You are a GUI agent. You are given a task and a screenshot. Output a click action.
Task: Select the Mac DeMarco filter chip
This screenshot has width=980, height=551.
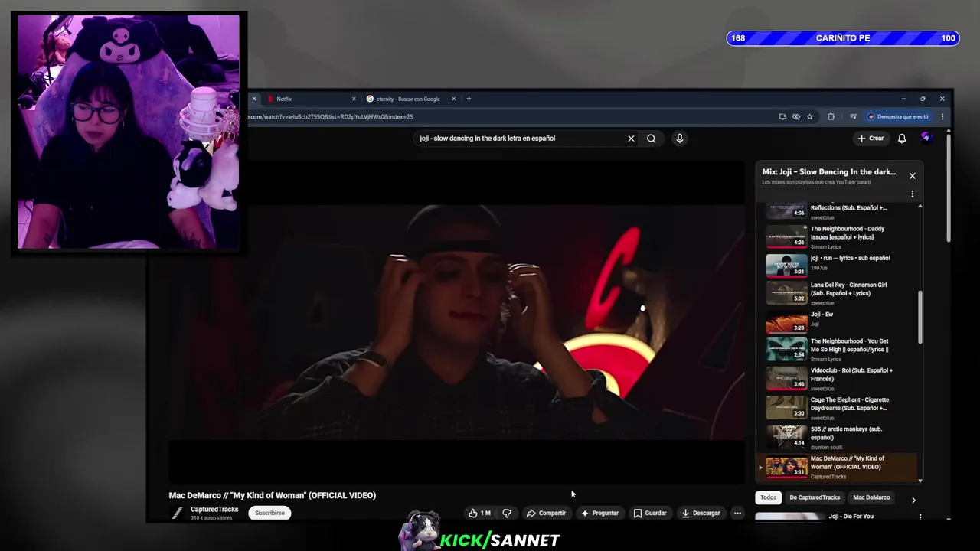pyautogui.click(x=871, y=497)
